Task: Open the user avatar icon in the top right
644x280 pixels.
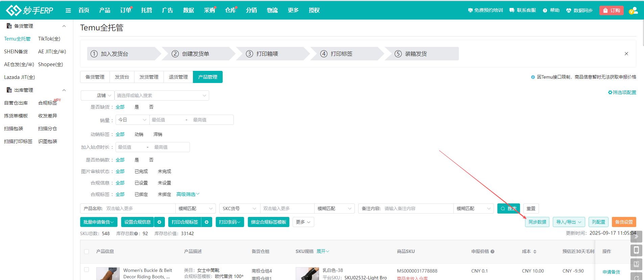Action: [634, 10]
